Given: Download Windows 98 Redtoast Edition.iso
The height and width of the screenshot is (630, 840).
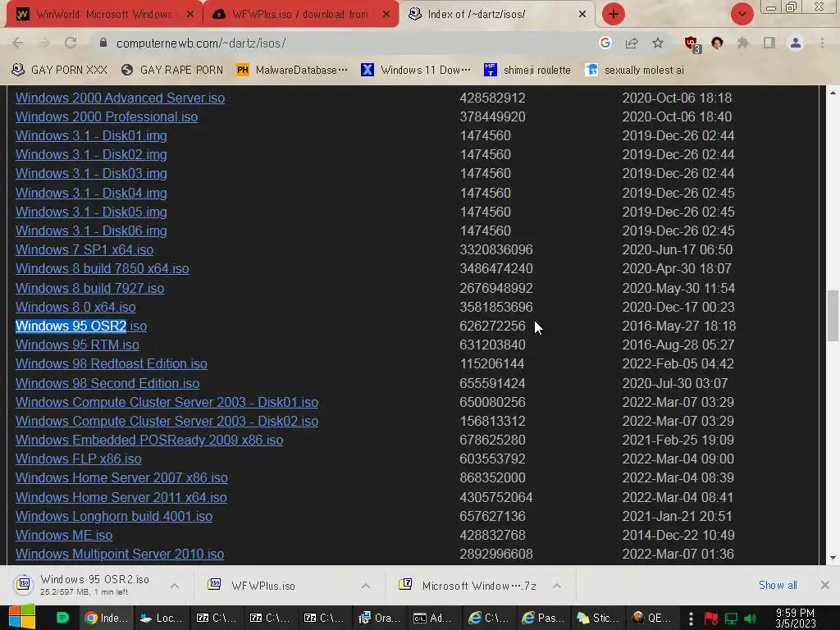Looking at the screenshot, I should coord(112,363).
